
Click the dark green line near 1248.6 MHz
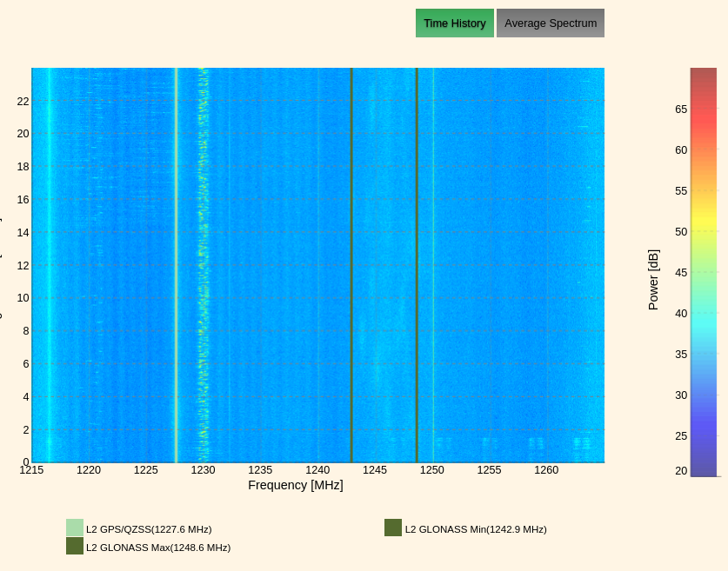[x=417, y=261]
